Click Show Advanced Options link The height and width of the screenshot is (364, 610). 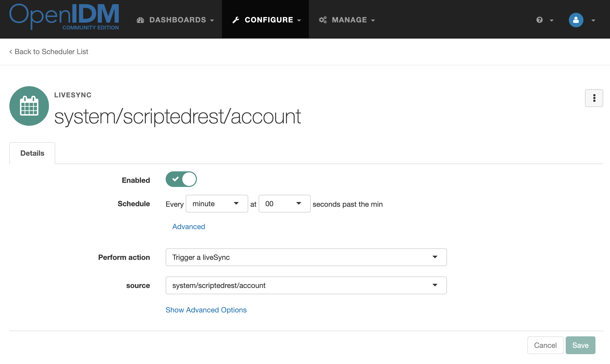206,310
